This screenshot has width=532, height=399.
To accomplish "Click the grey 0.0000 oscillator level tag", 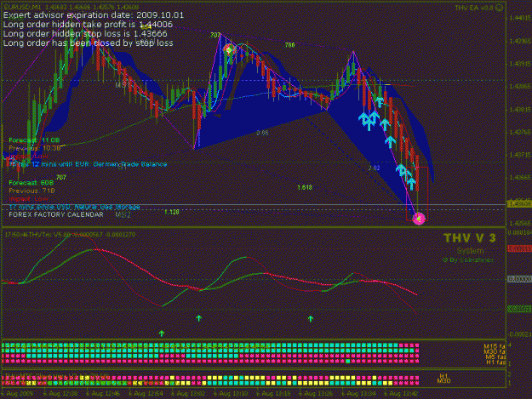I will [519, 279].
